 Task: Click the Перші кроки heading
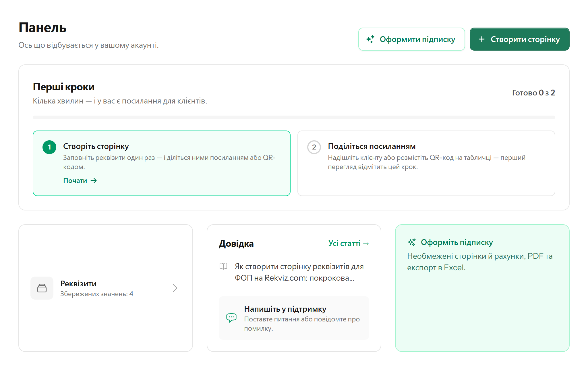point(64,87)
